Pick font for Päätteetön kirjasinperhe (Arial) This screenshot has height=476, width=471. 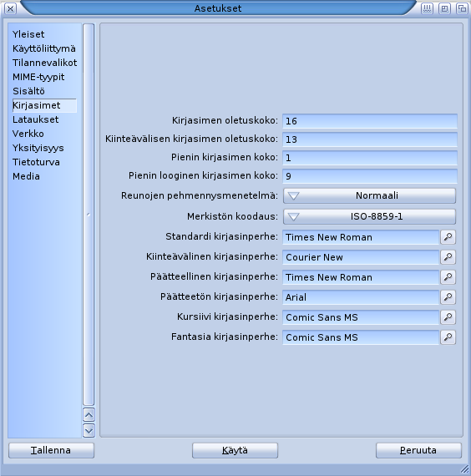(448, 297)
